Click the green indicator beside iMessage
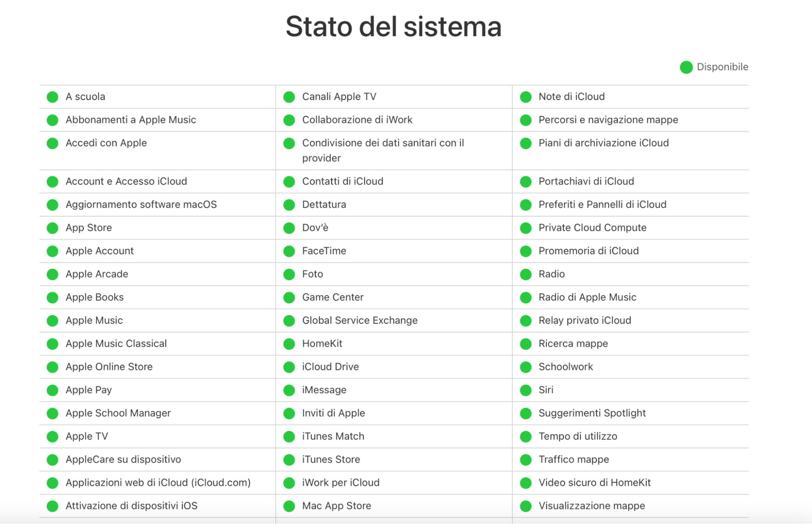The height and width of the screenshot is (524, 812). [x=289, y=390]
